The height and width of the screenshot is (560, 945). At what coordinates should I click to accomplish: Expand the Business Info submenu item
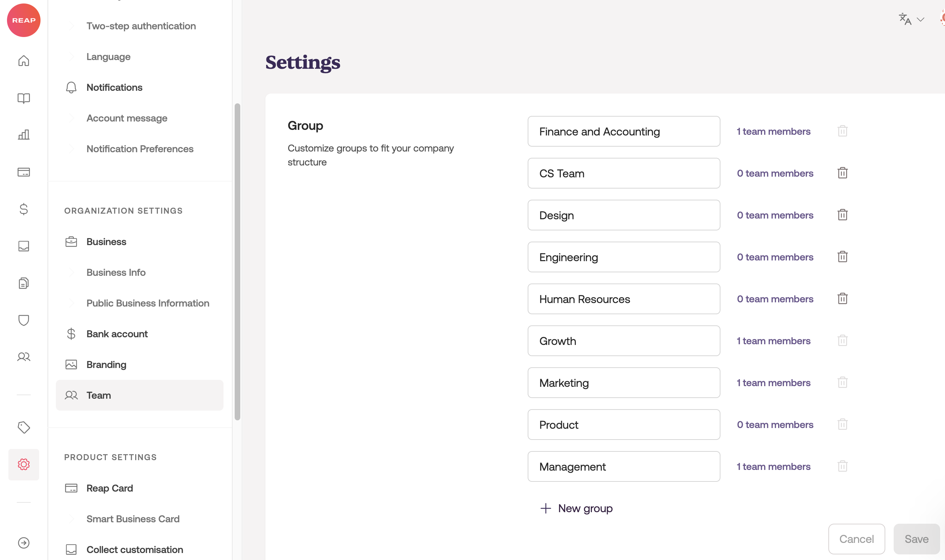coord(116,272)
